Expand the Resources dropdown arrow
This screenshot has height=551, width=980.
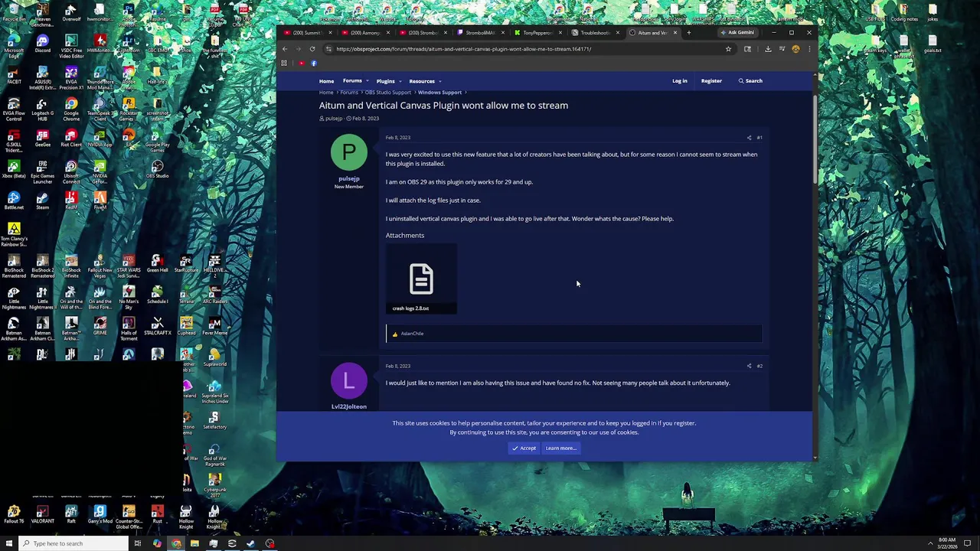point(439,81)
